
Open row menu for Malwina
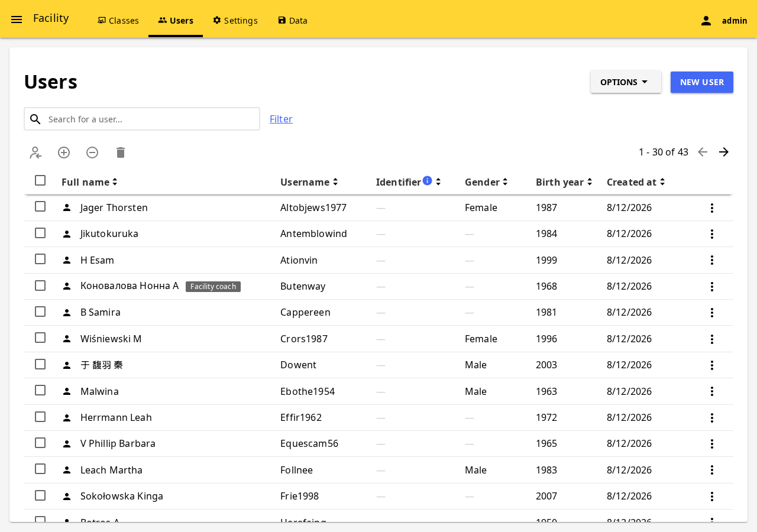pyautogui.click(x=712, y=391)
